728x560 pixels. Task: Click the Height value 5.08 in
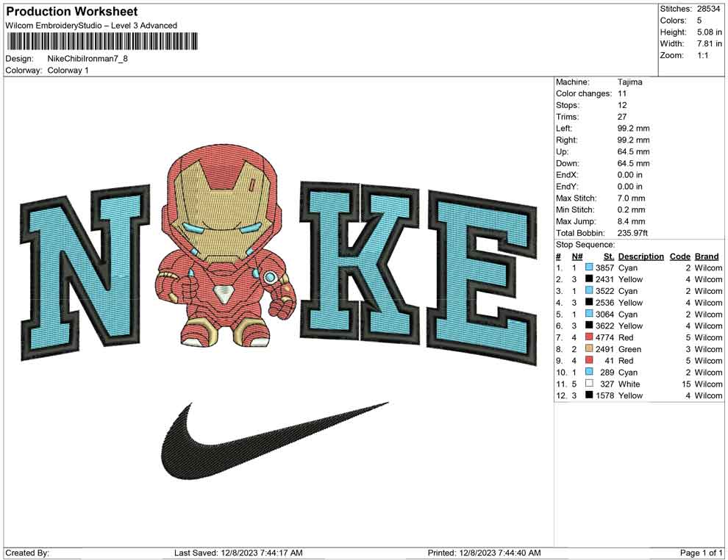(x=709, y=32)
